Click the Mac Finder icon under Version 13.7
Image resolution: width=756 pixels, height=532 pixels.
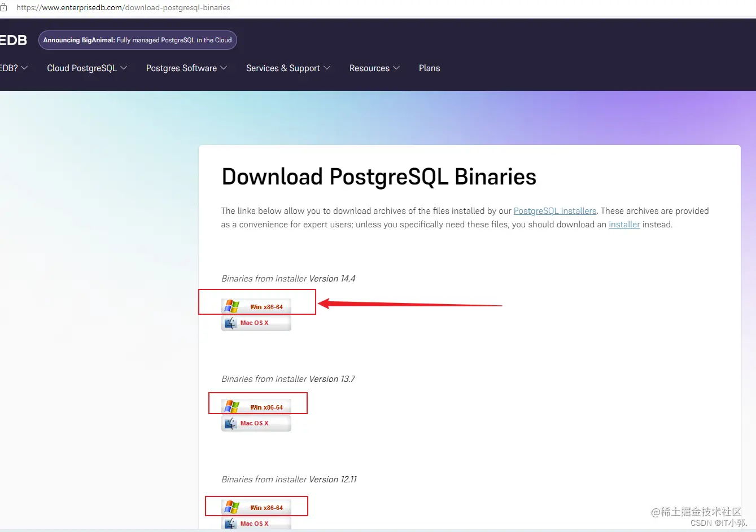[230, 423]
